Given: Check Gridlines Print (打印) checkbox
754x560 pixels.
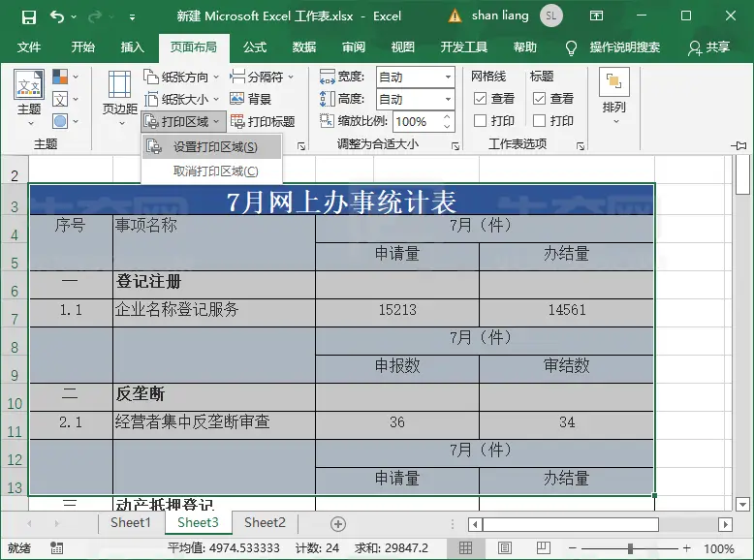Looking at the screenshot, I should tap(480, 121).
